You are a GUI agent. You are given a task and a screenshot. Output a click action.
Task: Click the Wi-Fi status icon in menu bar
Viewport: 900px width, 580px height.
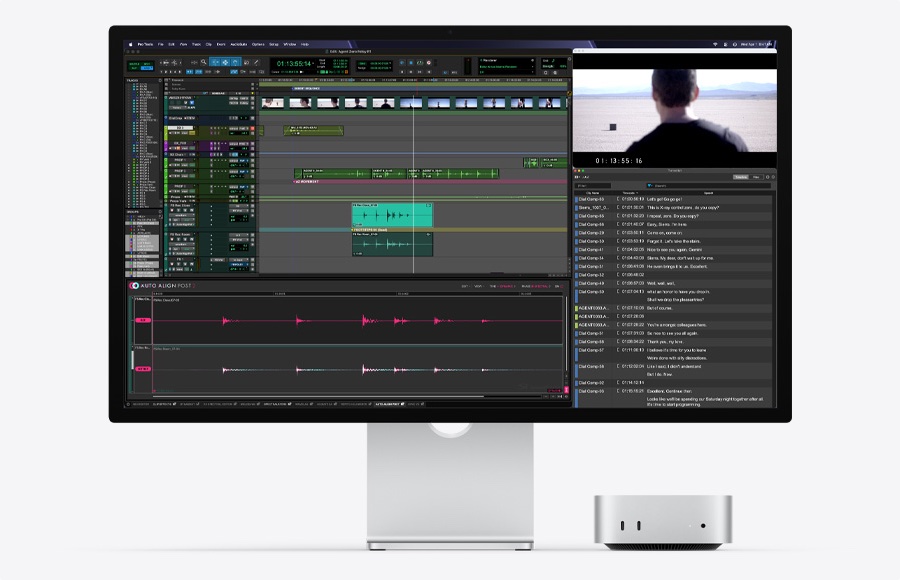(x=715, y=44)
